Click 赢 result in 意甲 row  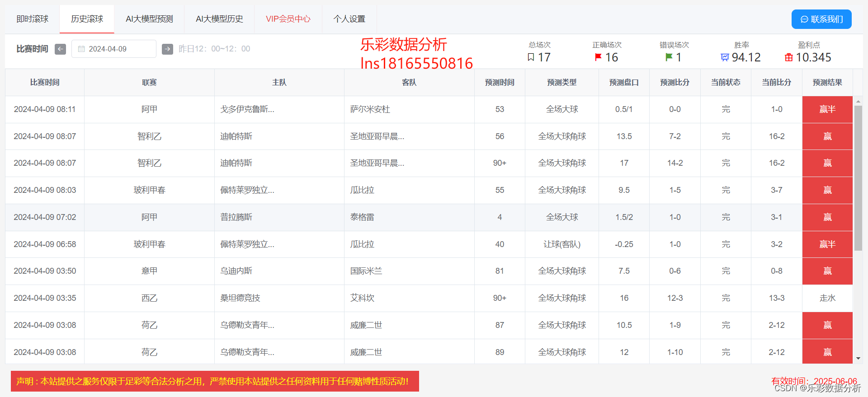click(827, 271)
